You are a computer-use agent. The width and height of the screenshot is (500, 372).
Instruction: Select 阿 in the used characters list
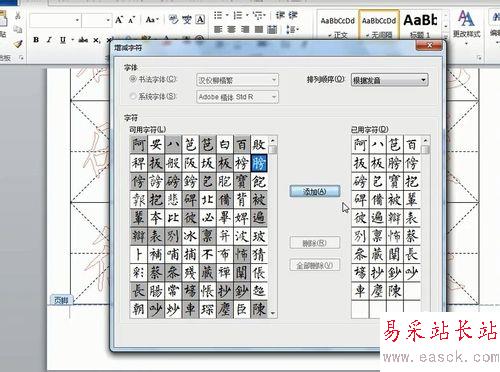[x=360, y=145]
